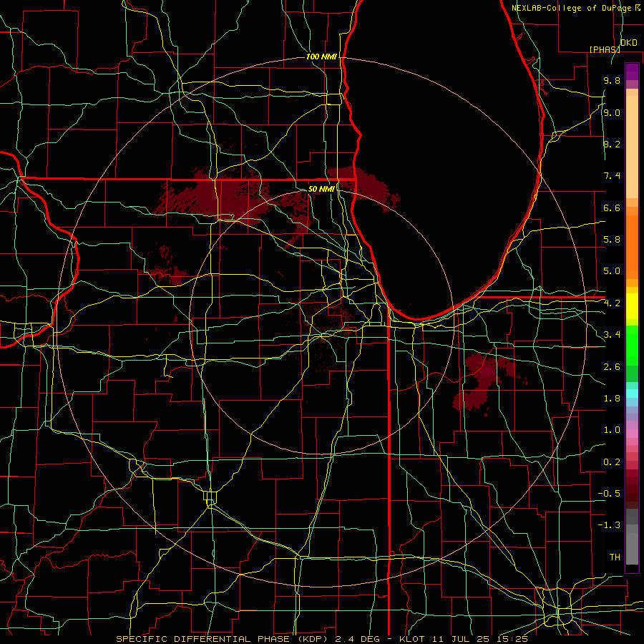Click the 5.0 scale value
644x644 pixels.
click(612, 271)
